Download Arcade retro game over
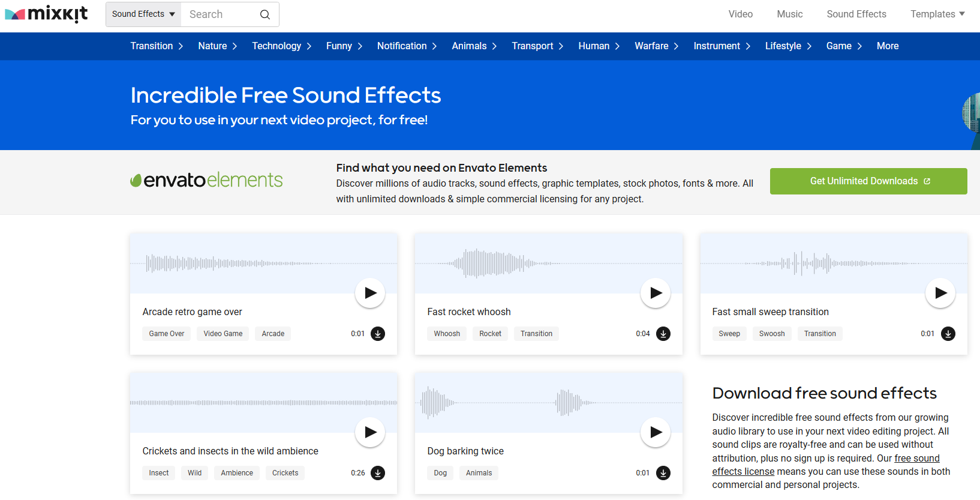Viewport: 980px width, 500px height. 378,334
